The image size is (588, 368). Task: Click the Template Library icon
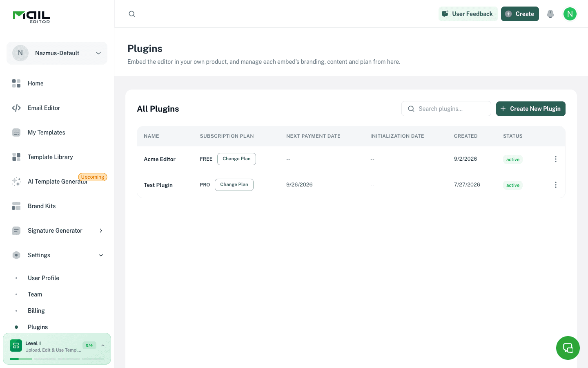(16, 157)
